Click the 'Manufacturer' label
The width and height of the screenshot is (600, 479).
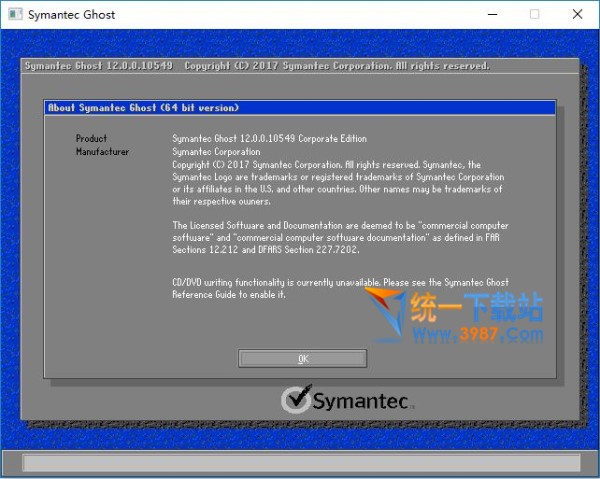103,152
